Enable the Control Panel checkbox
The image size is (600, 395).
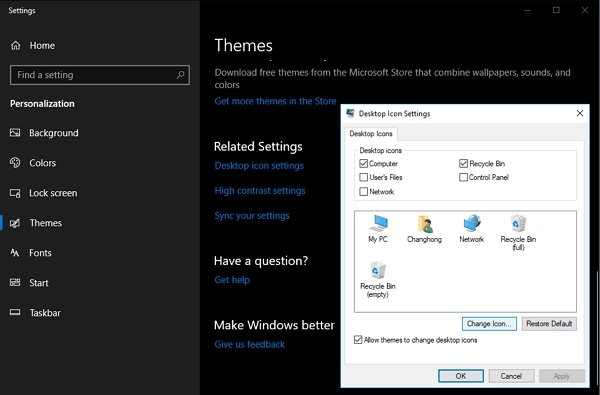pos(463,177)
